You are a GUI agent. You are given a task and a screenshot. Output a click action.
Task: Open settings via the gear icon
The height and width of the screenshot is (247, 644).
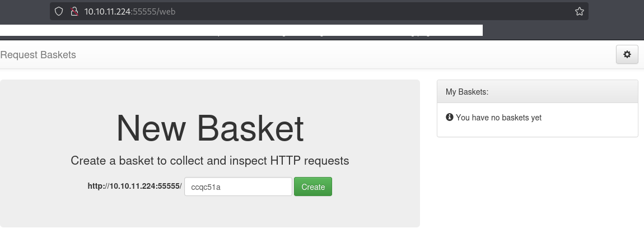pyautogui.click(x=627, y=55)
